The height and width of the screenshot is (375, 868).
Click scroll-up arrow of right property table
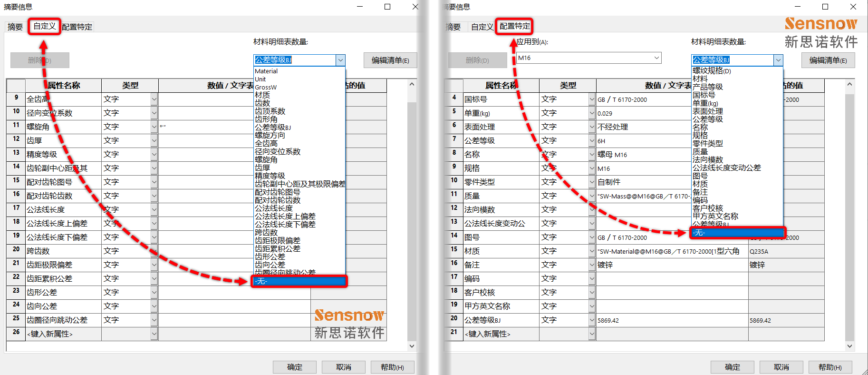tap(849, 85)
